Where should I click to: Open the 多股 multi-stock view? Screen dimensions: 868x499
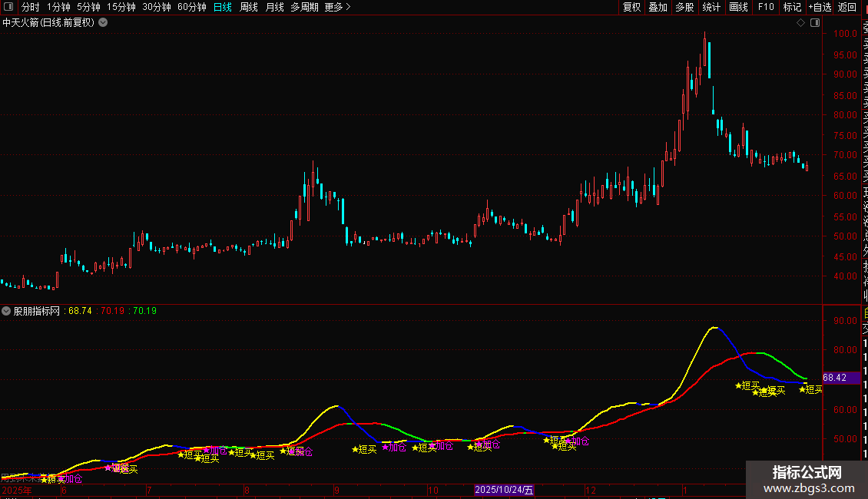(x=684, y=7)
